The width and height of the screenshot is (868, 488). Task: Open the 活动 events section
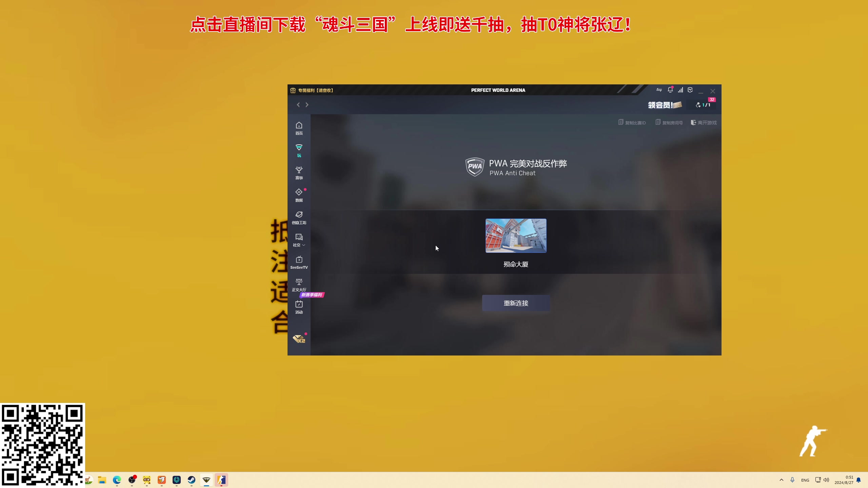pos(299,307)
